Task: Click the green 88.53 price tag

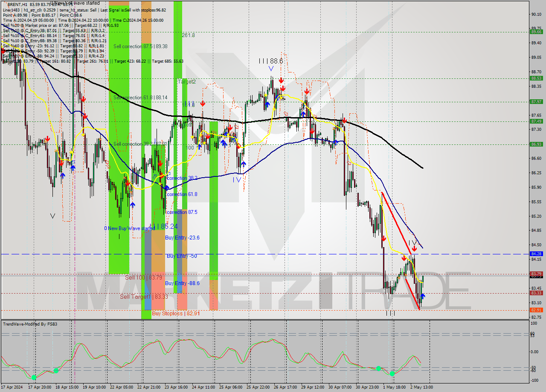Action: tap(536, 78)
